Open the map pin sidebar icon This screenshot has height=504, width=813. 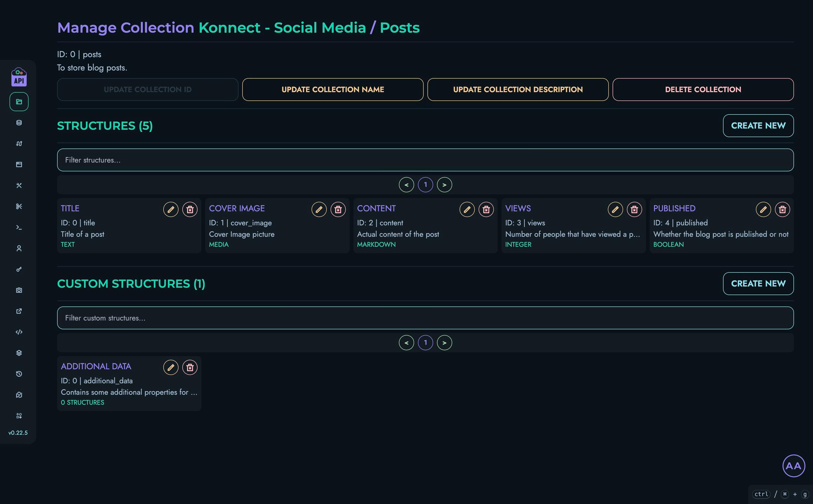(19, 395)
